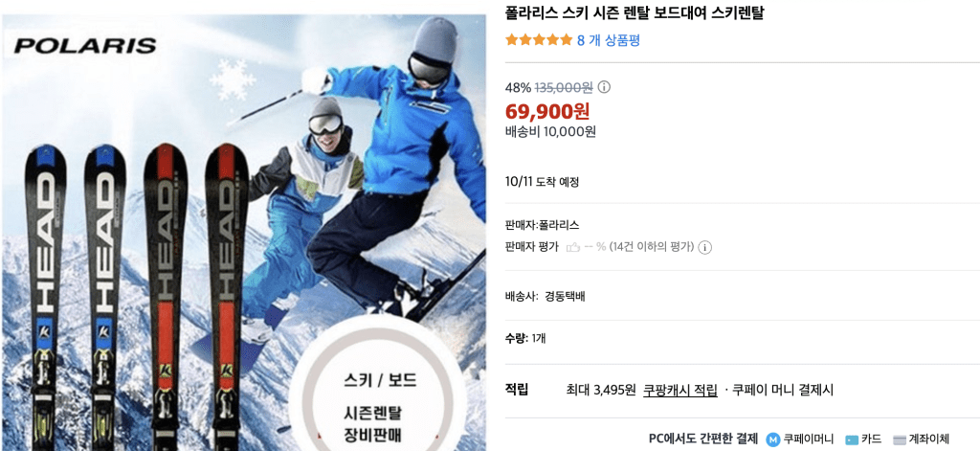Click the 경동택배 courier name
The width and height of the screenshot is (980, 451).
565,296
